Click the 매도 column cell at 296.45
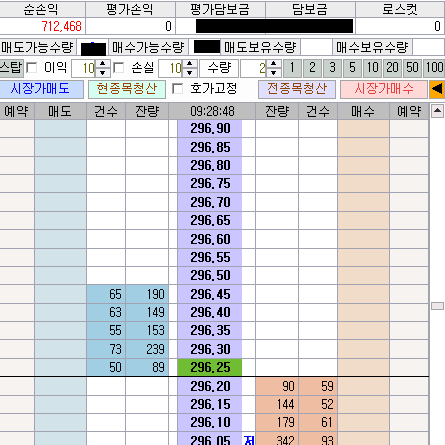 click(60, 294)
